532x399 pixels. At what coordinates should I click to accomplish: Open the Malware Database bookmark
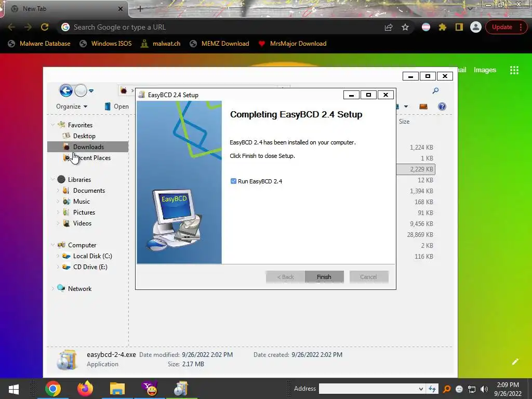(39, 44)
